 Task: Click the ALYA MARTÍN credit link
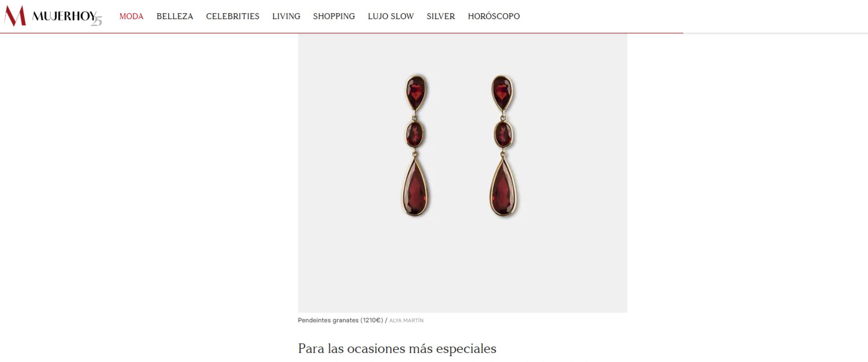407,321
